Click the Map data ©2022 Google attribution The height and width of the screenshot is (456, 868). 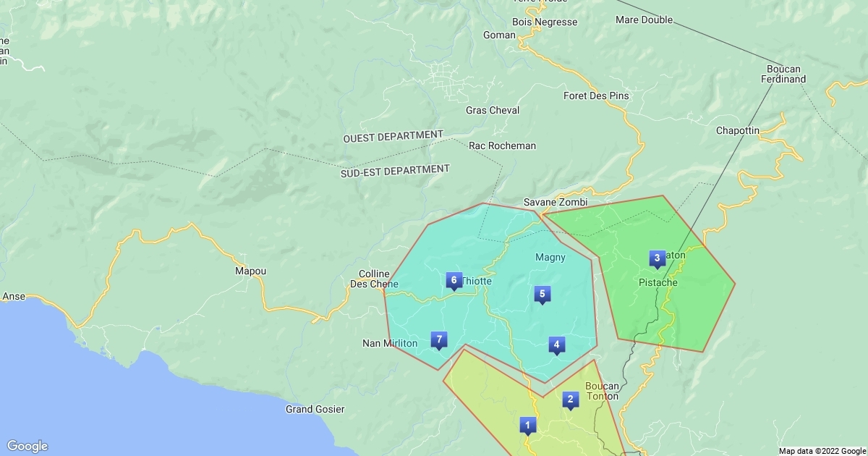pos(822,450)
